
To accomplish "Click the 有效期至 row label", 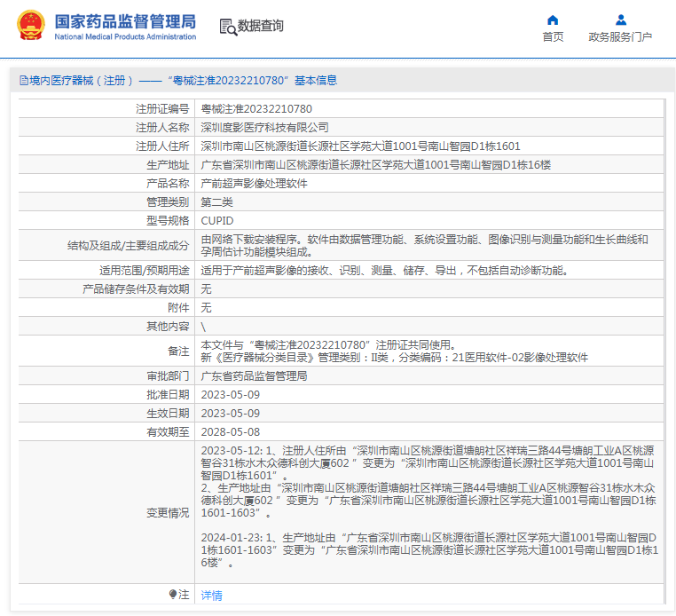I will pyautogui.click(x=168, y=432).
